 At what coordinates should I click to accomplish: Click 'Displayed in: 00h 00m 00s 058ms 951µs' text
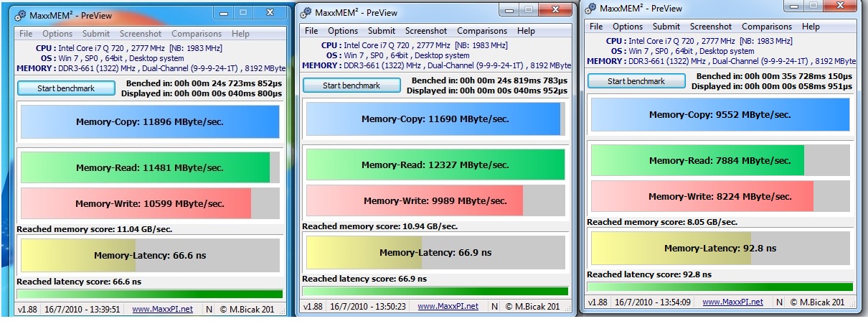pos(773,86)
